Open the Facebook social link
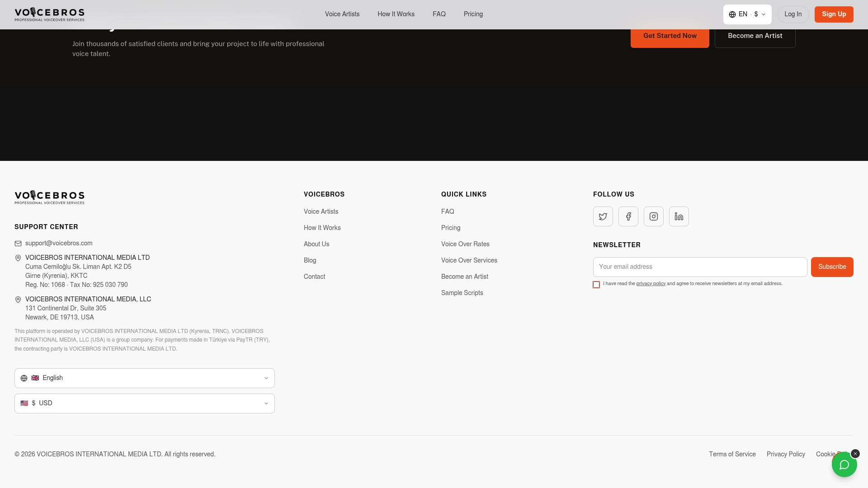 tap(628, 216)
